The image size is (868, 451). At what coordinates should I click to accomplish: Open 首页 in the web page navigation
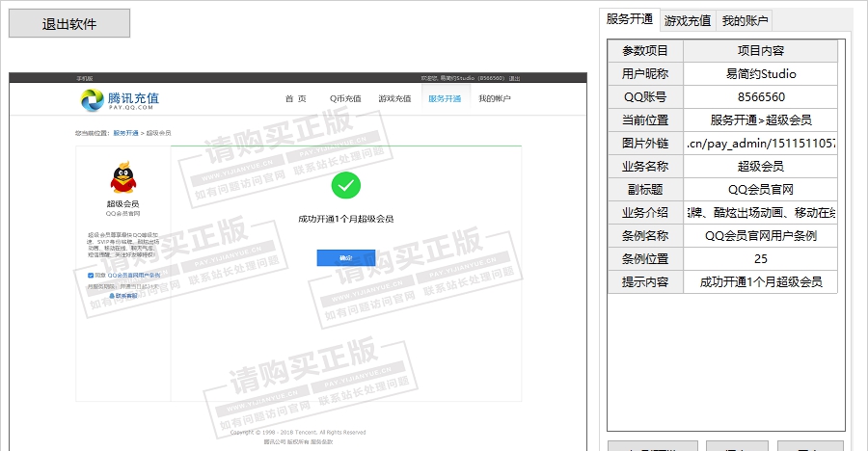pyautogui.click(x=296, y=98)
